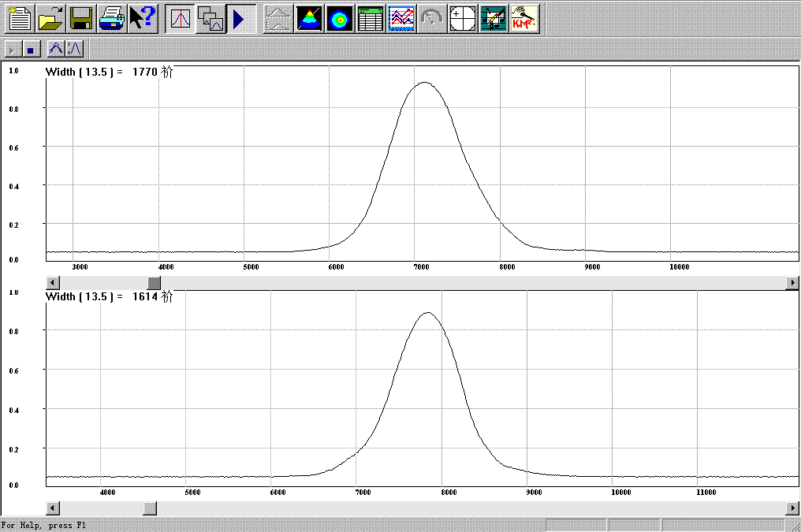
Task: Open a file with the folder icon
Action: (x=50, y=18)
